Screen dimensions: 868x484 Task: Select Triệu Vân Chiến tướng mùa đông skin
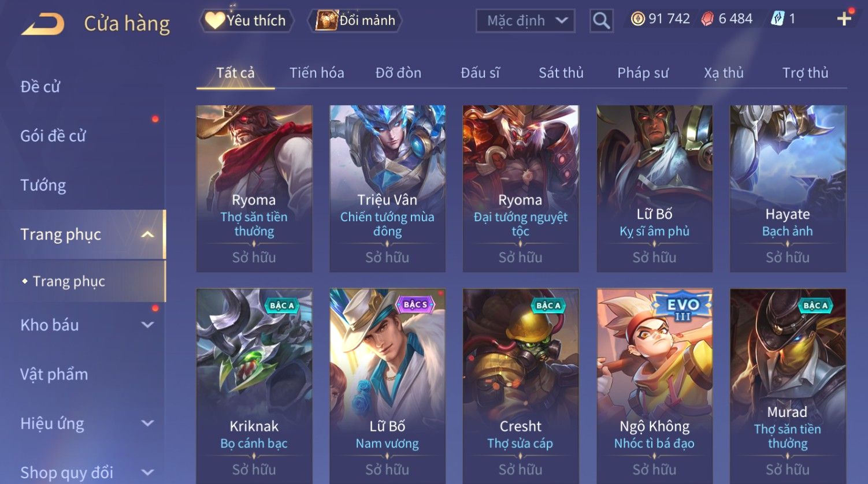387,188
